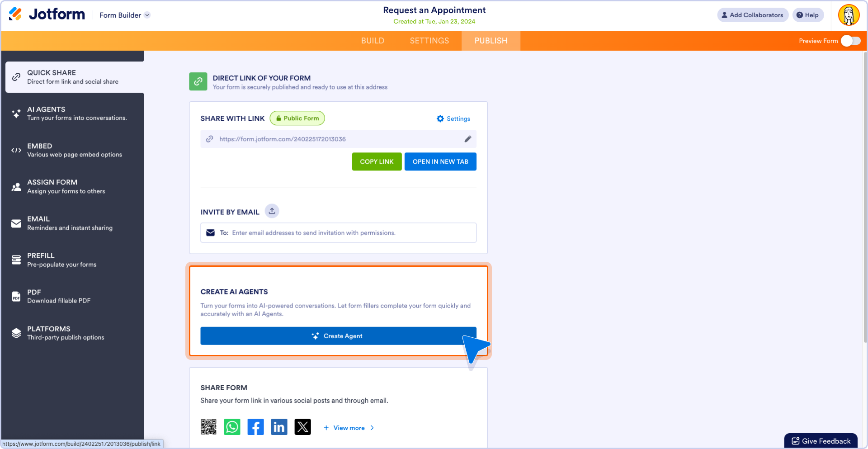Click the Create Agent button
Image resolution: width=868 pixels, height=449 pixels.
338,336
